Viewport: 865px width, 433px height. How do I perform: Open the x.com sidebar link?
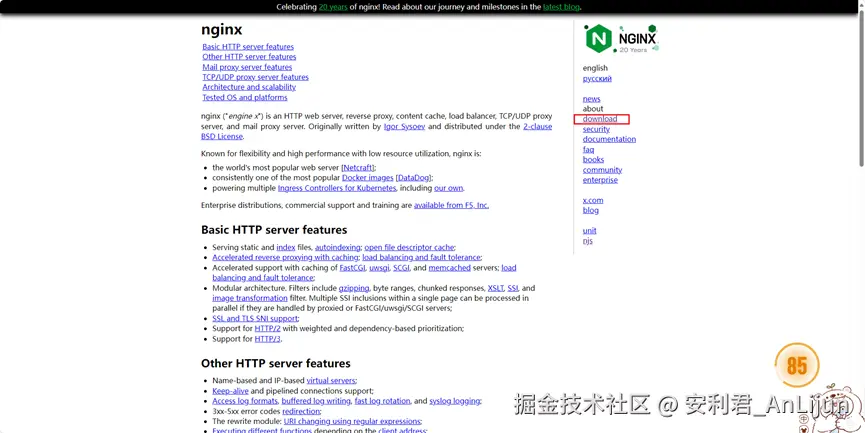[x=593, y=200]
